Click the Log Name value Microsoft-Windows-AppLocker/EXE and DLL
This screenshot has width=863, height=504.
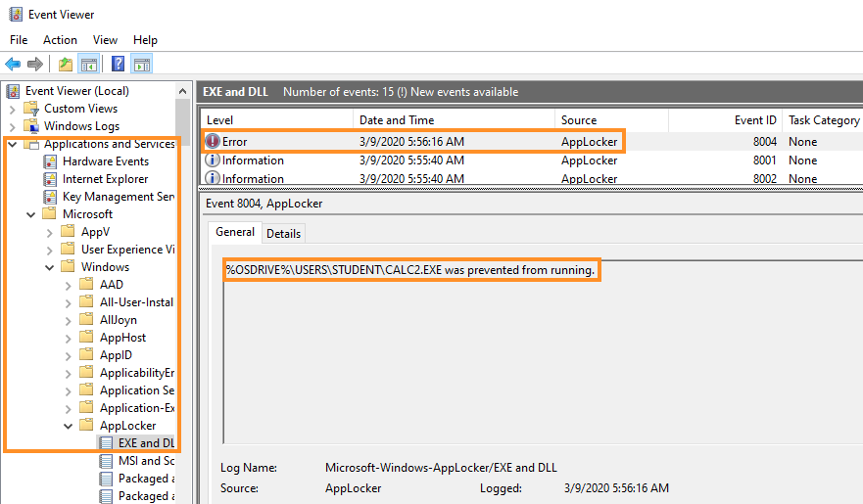(x=441, y=468)
